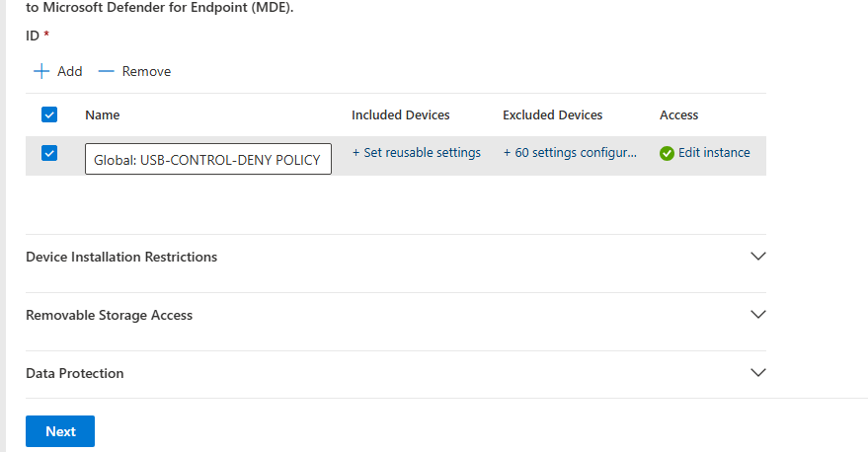Screen dimensions: 868x452
Task: Click the Included Devices column header
Action: [400, 115]
